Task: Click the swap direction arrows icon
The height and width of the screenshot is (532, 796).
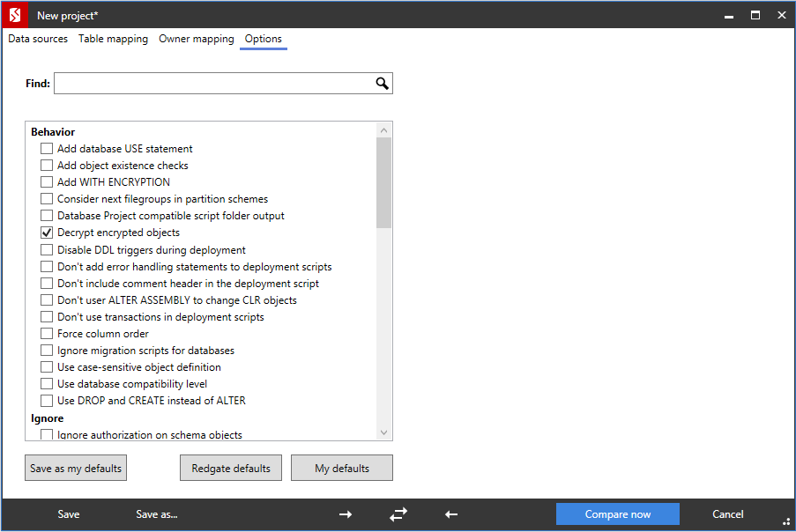Action: (x=398, y=514)
